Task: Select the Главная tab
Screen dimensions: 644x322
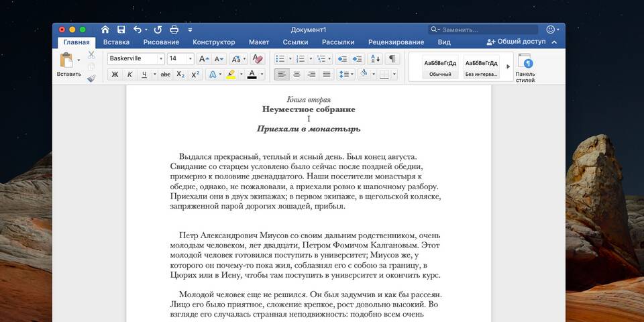Action: pos(76,42)
